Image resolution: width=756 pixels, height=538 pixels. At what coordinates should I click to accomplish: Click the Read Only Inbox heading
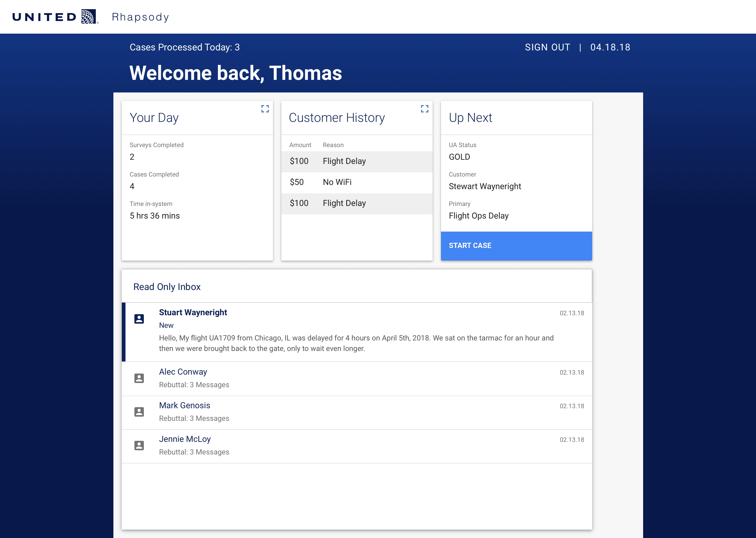[167, 287]
